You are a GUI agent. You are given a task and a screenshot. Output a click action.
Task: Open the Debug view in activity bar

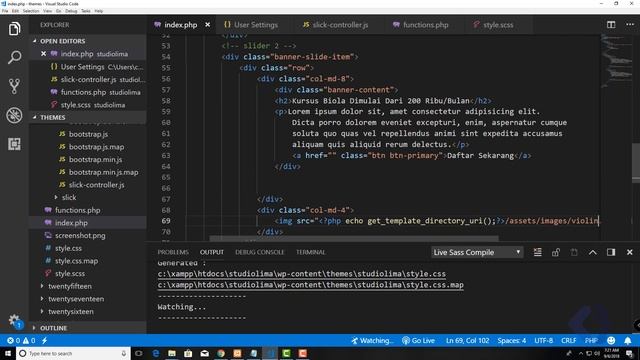coord(14,115)
